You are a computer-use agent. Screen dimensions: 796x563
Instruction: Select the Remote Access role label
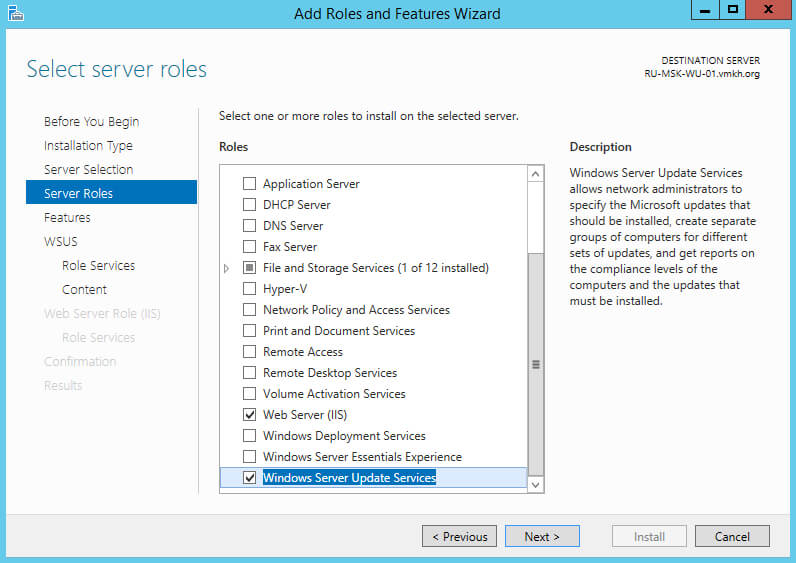pyautogui.click(x=303, y=352)
